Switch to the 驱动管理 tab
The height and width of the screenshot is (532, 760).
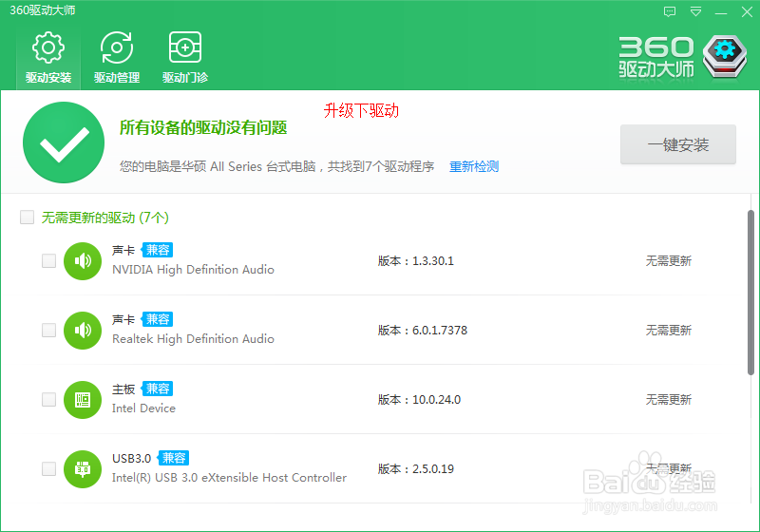117,57
